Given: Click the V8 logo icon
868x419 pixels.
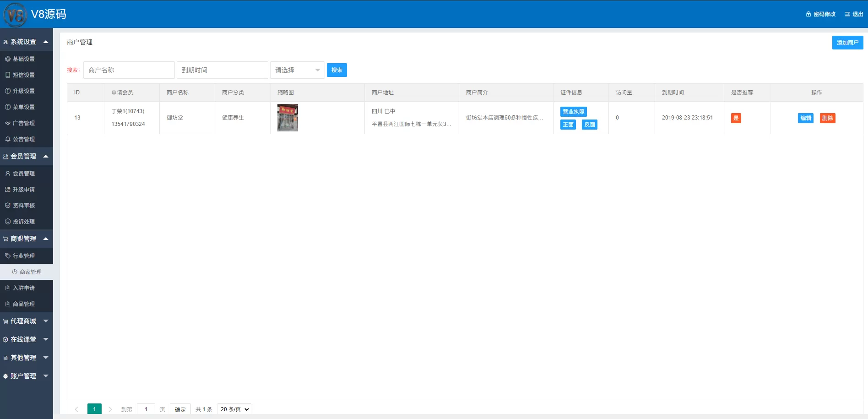Looking at the screenshot, I should pos(15,15).
